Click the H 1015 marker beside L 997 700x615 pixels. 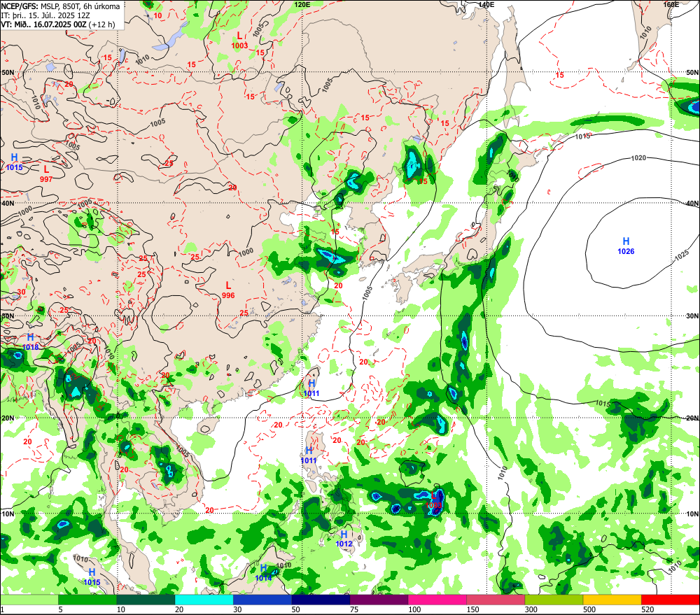[x=14, y=162]
